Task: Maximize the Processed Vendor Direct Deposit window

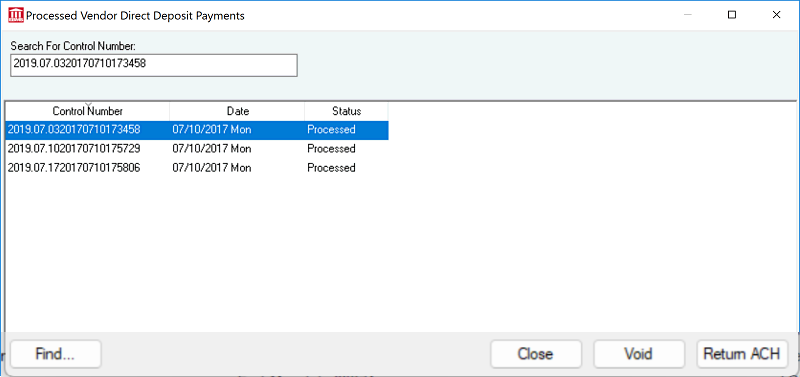Action: [x=732, y=15]
